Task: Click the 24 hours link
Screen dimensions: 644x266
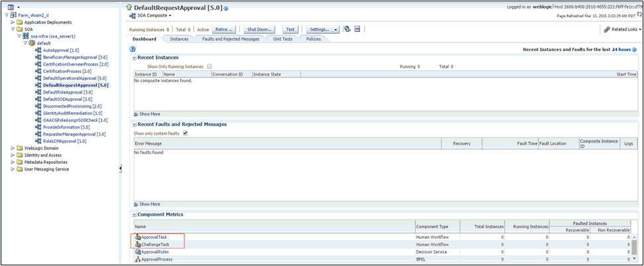Action: point(621,50)
